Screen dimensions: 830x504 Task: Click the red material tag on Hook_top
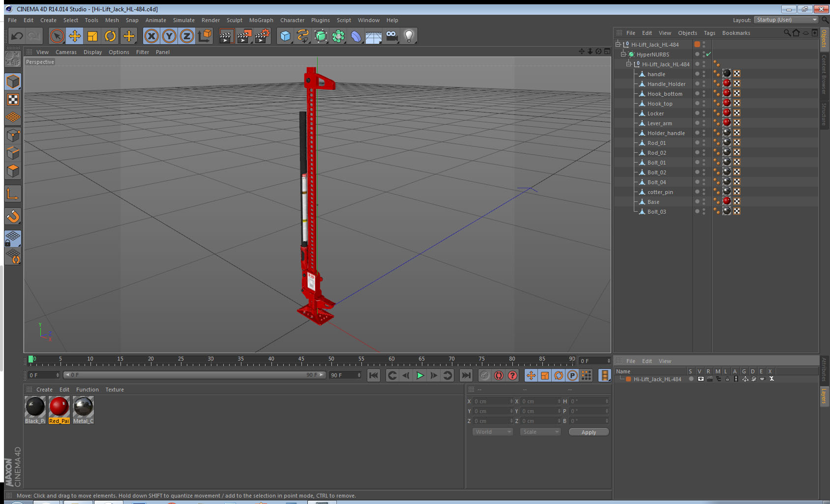727,103
